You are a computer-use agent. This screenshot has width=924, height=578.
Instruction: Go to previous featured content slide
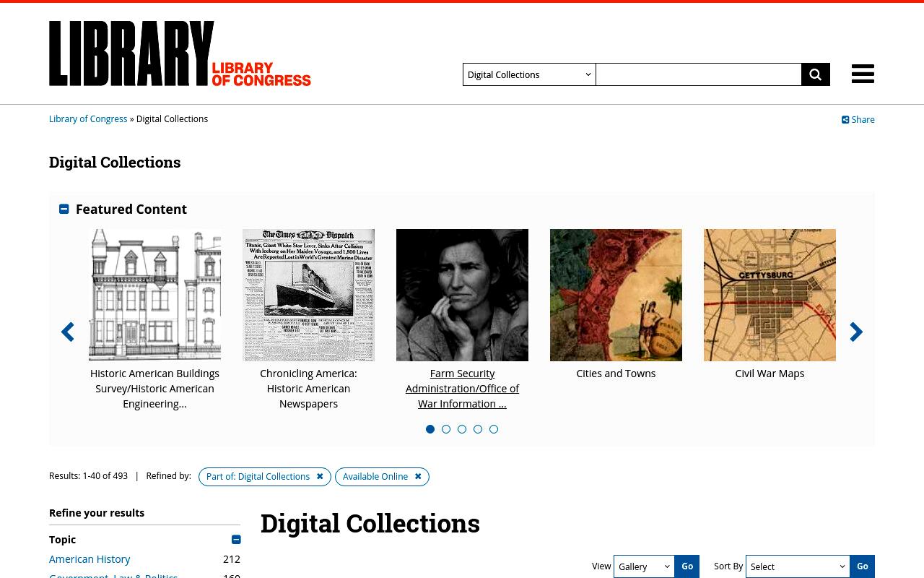(x=68, y=332)
